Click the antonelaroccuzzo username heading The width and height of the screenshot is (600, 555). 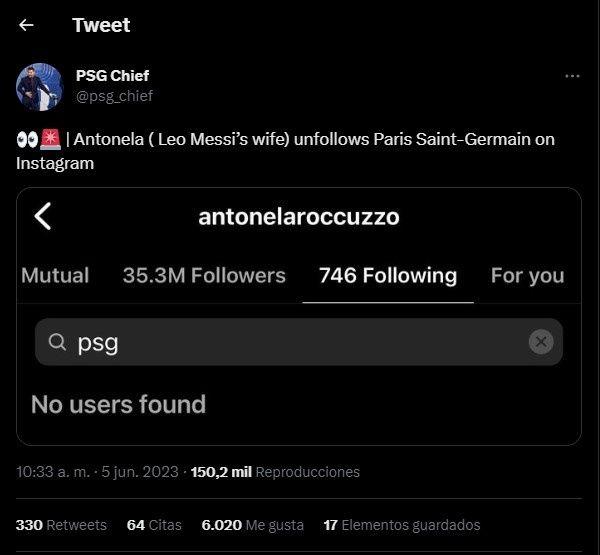coord(299,216)
